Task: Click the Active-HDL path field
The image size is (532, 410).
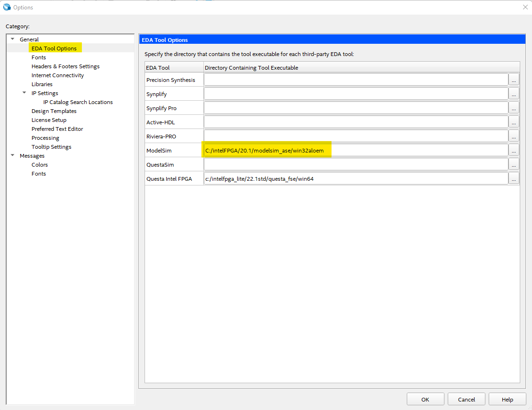Action: [356, 122]
